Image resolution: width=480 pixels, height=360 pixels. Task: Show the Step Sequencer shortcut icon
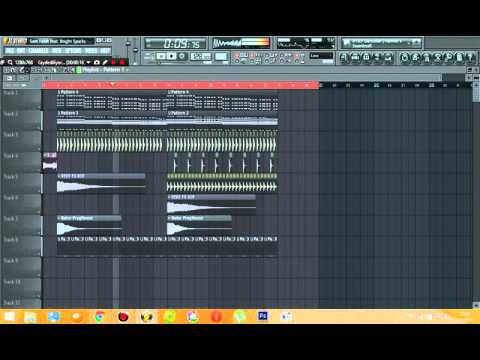point(355,58)
